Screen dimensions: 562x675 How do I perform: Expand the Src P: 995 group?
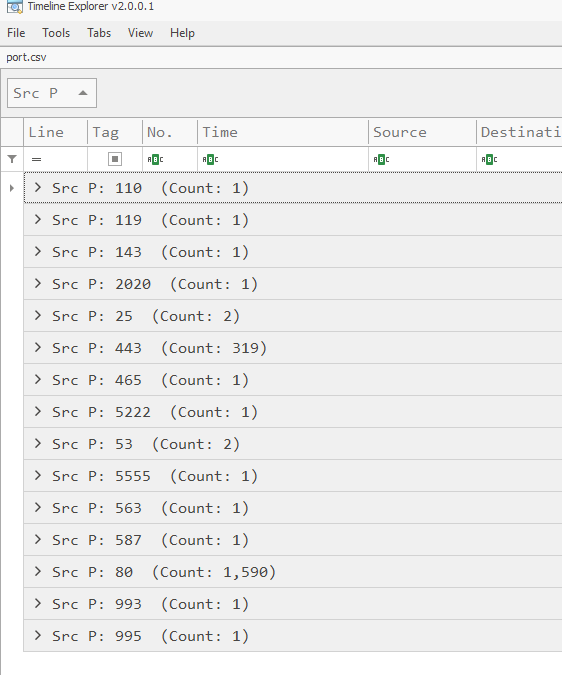[38, 635]
